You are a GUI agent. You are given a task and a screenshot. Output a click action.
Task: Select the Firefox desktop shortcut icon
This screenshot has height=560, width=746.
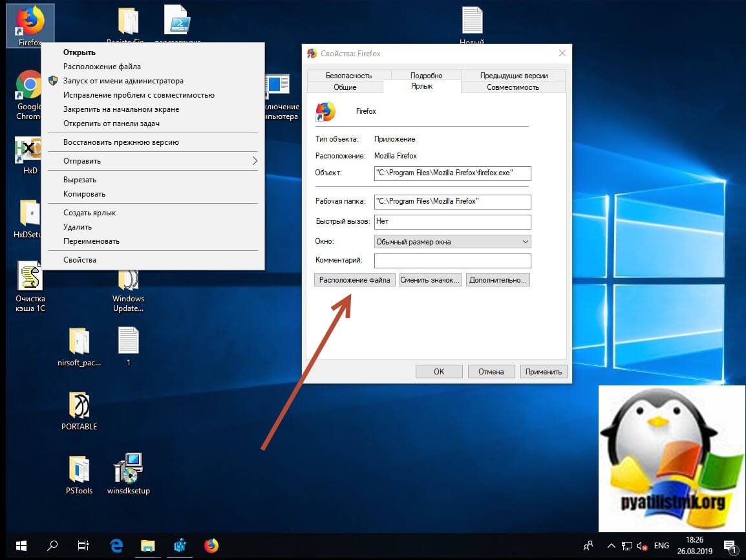tap(30, 26)
